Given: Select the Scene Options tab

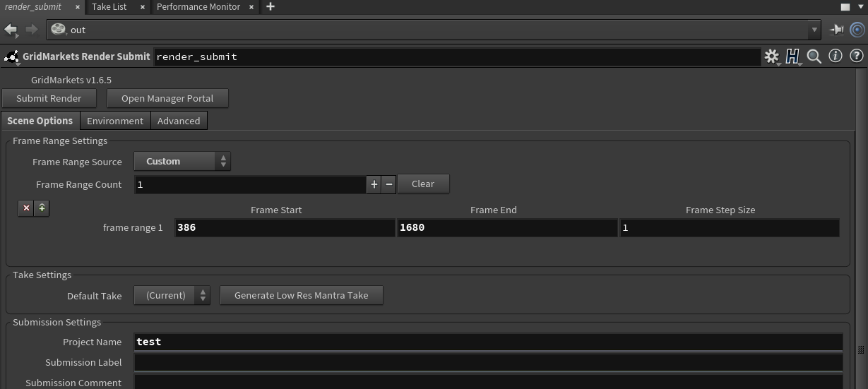Looking at the screenshot, I should (x=40, y=121).
